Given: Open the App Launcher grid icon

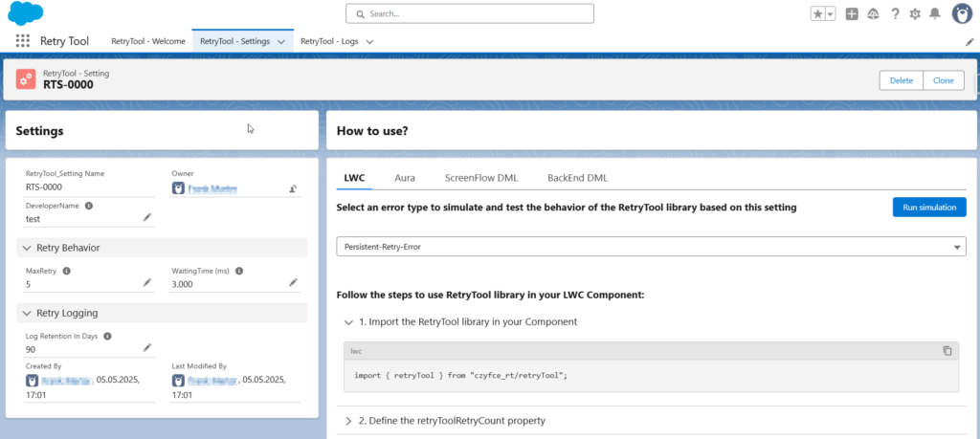Looking at the screenshot, I should (23, 41).
